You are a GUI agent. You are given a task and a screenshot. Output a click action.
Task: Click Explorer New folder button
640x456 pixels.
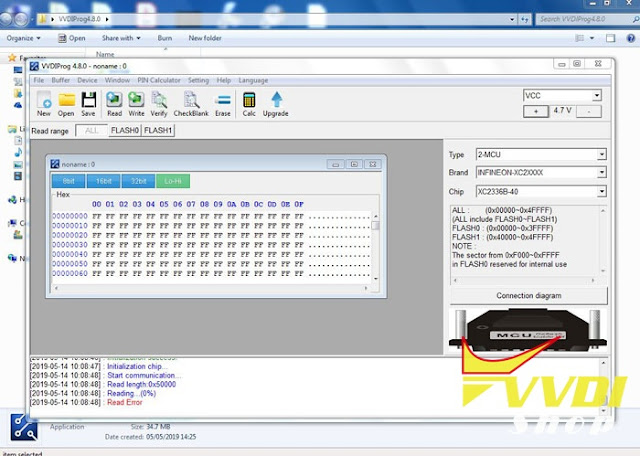tap(205, 38)
